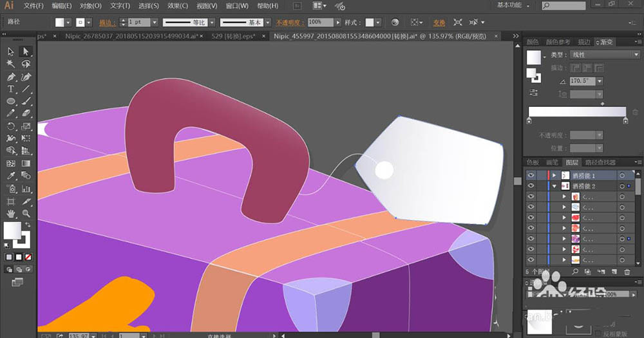Select the Type tool
Viewport: 644px width, 338px height.
[11, 89]
